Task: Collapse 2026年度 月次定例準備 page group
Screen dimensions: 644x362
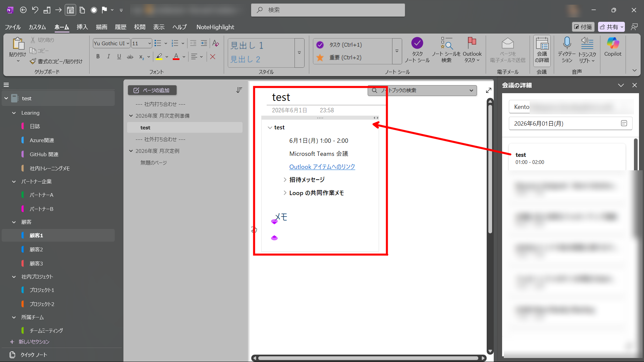Action: [131, 116]
